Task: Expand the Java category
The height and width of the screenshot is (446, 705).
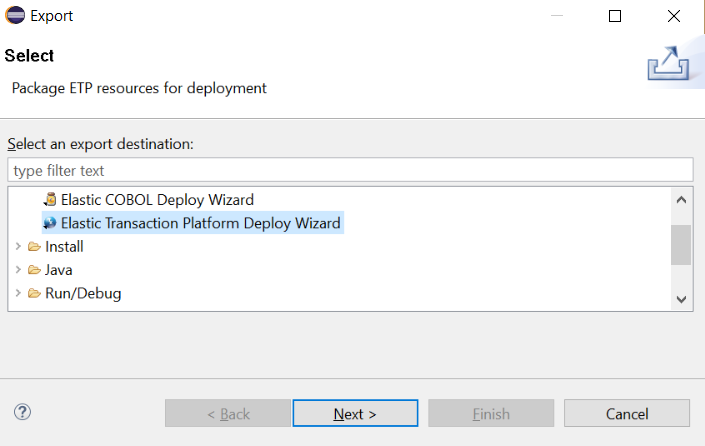Action: pos(18,270)
